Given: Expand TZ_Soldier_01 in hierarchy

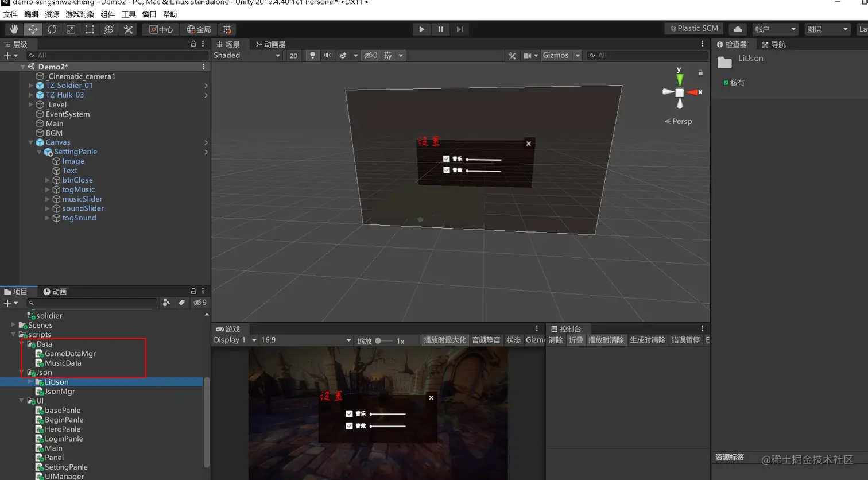Looking at the screenshot, I should tap(31, 86).
